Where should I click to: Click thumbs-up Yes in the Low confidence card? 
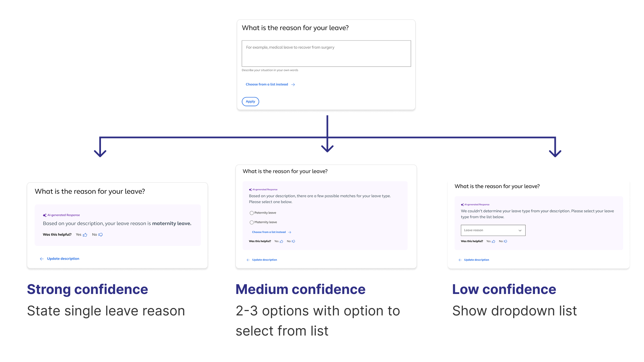click(x=491, y=241)
